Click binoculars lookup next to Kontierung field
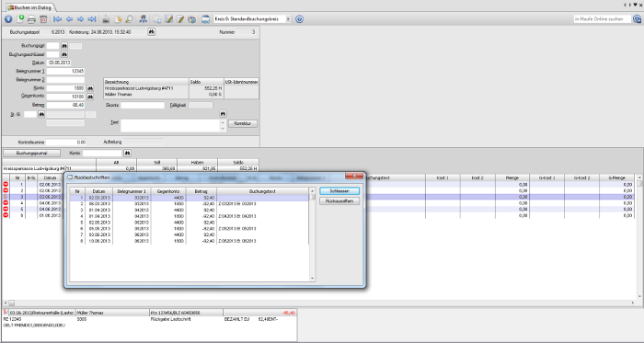Screen dimensions: 644x343 click(152, 32)
